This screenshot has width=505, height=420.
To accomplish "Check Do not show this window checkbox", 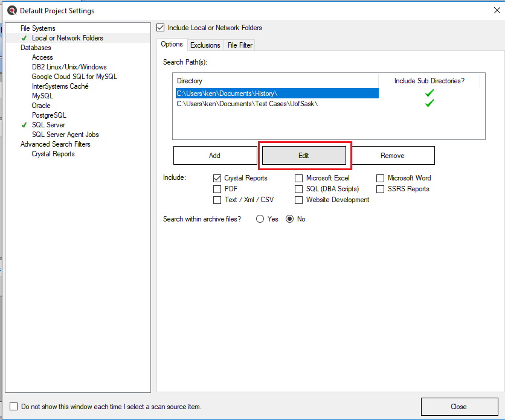I will coord(14,407).
